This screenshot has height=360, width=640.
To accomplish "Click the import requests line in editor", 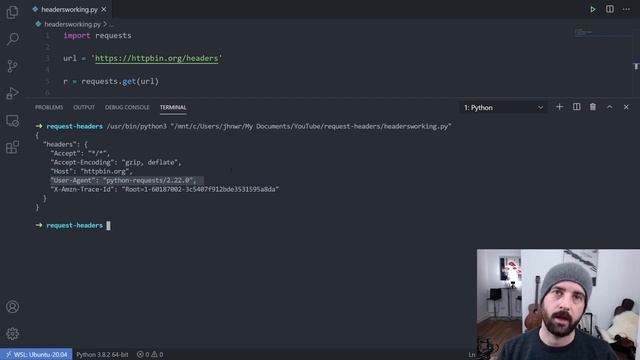I will click(98, 36).
